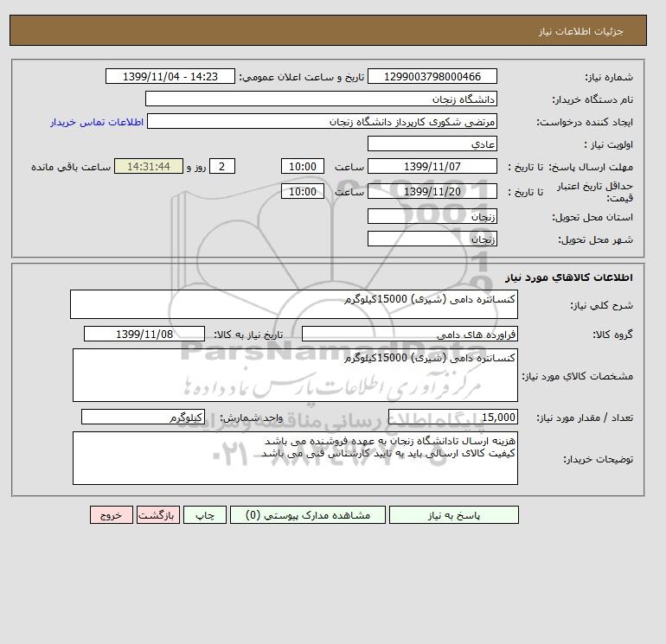Click the price validity date 1399/11/20
The image size is (666, 644).
coord(432,191)
